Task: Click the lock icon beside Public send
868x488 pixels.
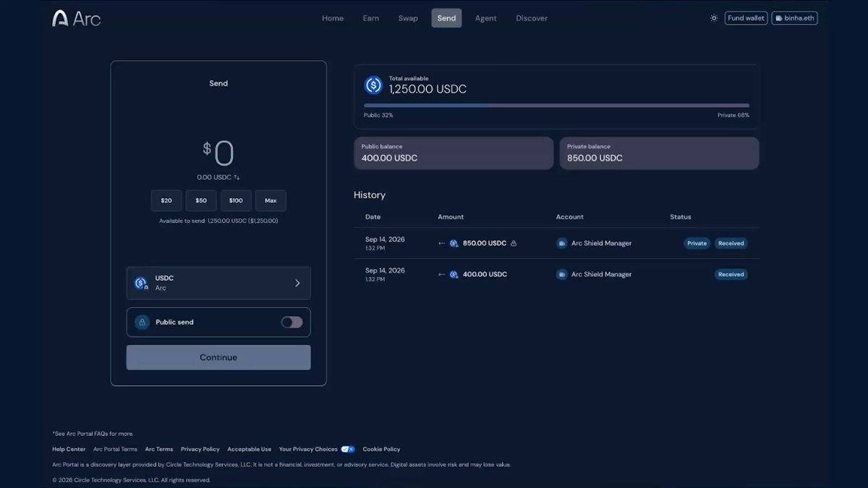Action: (142, 322)
